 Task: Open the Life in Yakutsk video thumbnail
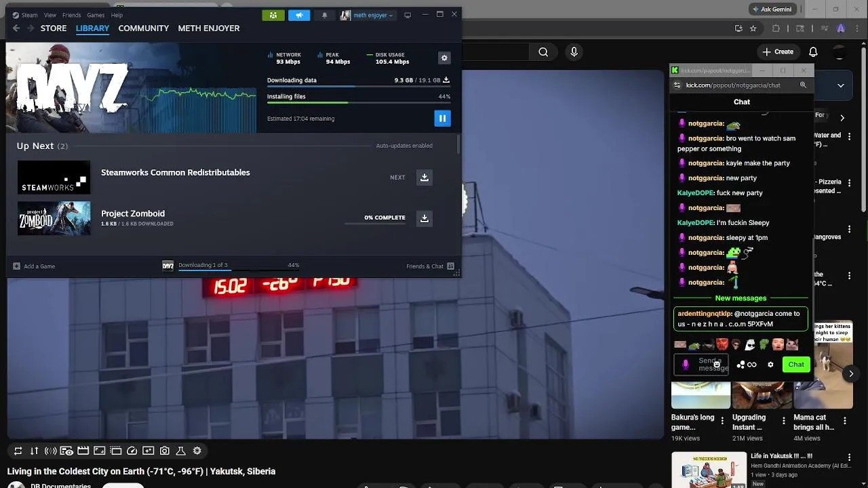(x=709, y=470)
